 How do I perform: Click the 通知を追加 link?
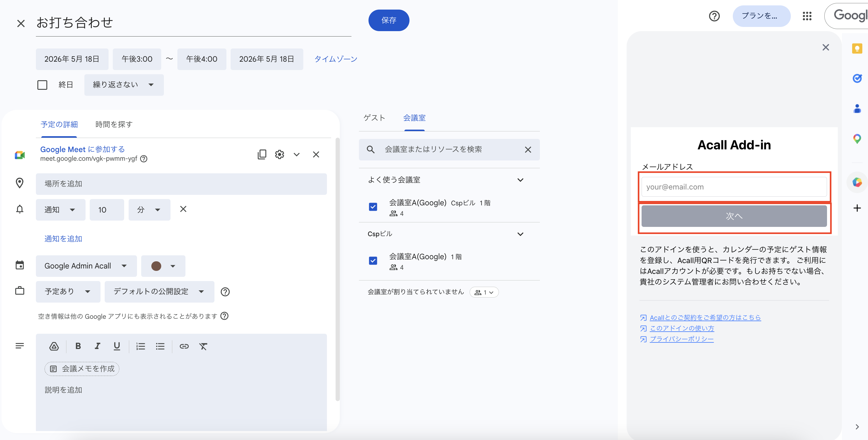tap(63, 239)
